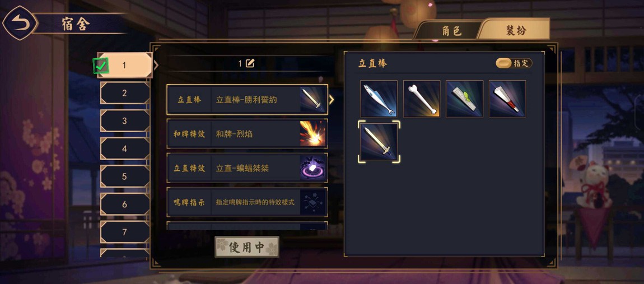
Task: Toggle the green checkmark on preset 1
Action: click(x=101, y=66)
